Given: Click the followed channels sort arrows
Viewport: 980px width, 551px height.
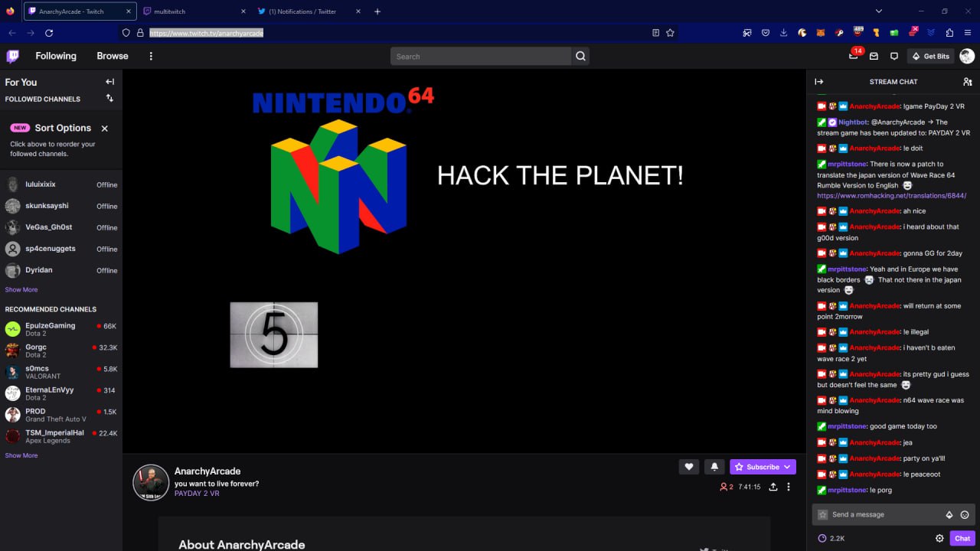Looking at the screenshot, I should pyautogui.click(x=109, y=98).
